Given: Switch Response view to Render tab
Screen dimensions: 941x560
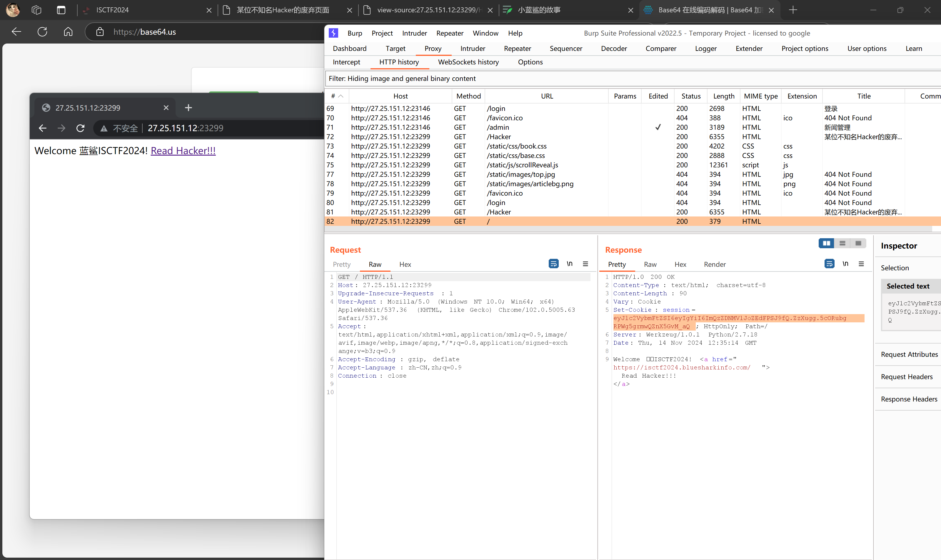Looking at the screenshot, I should pos(714,264).
